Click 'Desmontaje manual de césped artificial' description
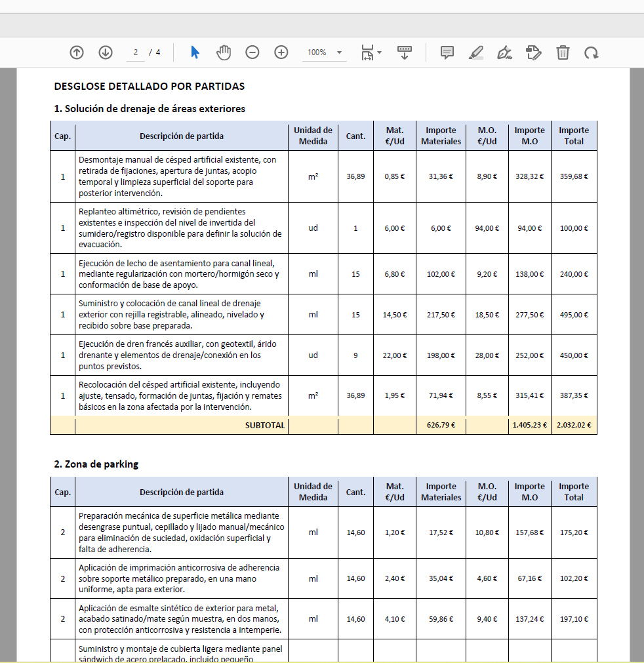The height and width of the screenshot is (663, 644). tap(182, 176)
